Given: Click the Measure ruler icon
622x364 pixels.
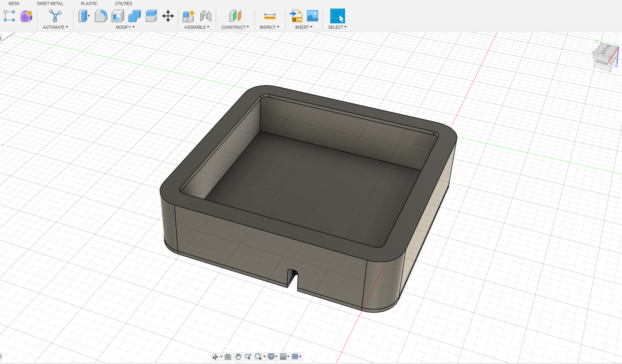Looking at the screenshot, I should (x=270, y=16).
